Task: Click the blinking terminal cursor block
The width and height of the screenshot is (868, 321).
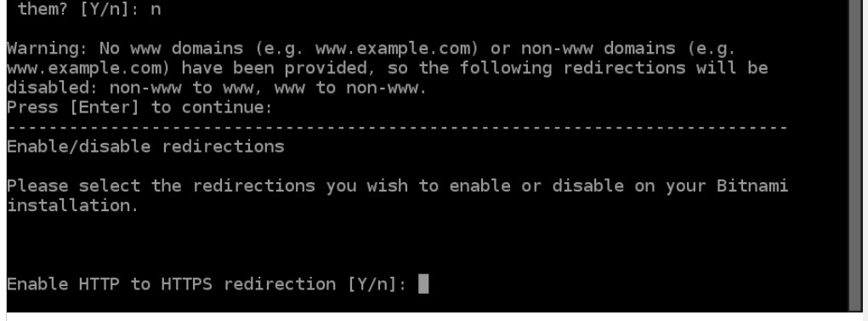Action: click(423, 284)
